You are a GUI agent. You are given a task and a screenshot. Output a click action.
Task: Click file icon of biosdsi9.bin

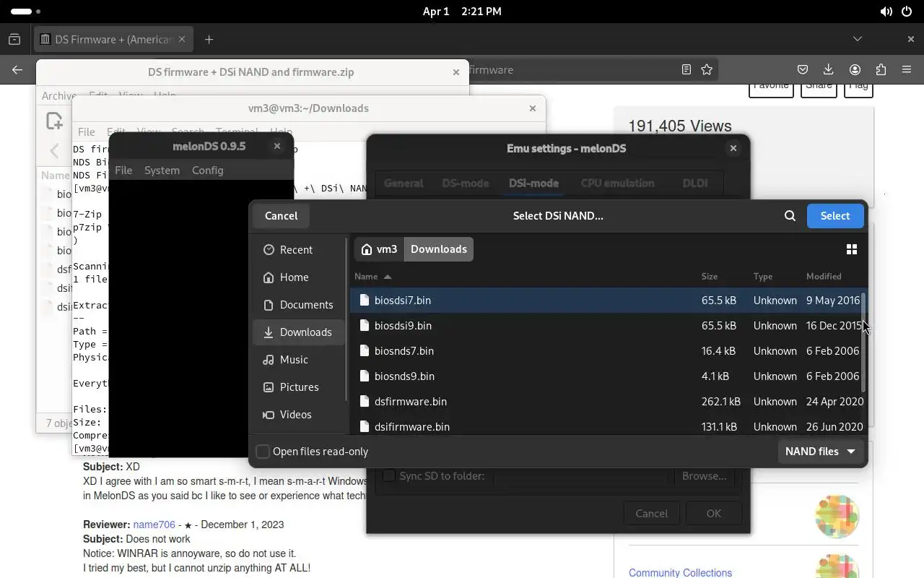click(x=365, y=325)
